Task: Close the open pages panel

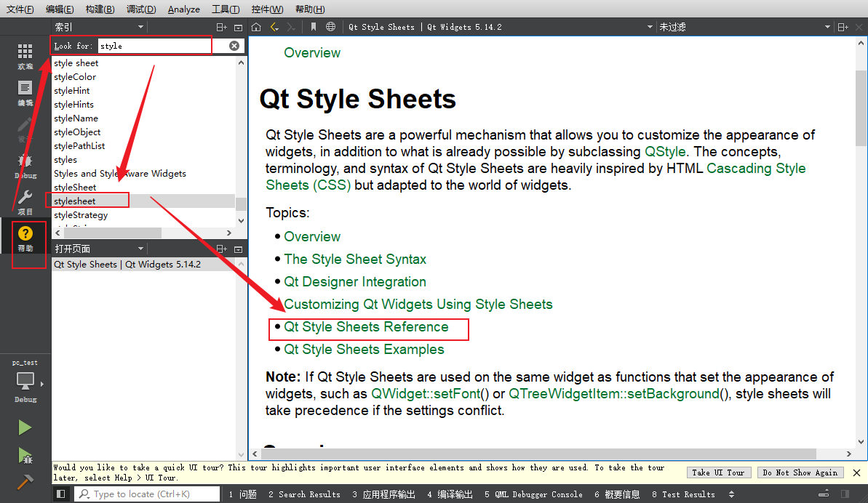Action: [239, 249]
